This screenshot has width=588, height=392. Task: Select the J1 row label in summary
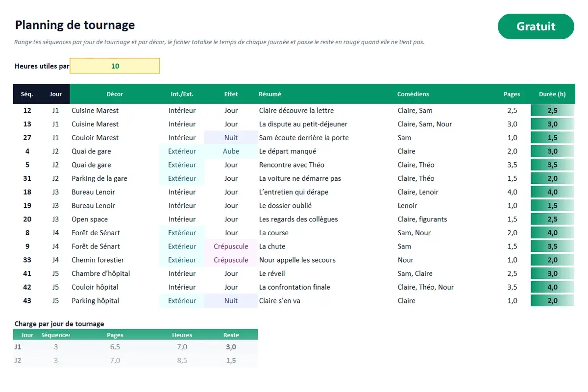pos(18,347)
